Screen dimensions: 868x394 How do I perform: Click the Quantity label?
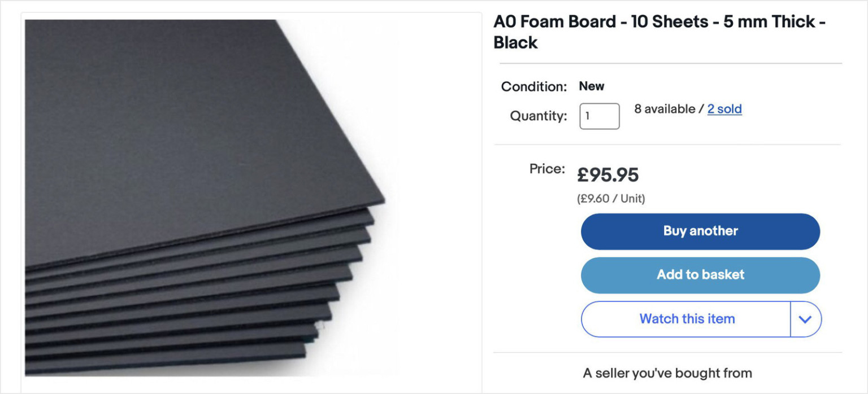tap(538, 116)
